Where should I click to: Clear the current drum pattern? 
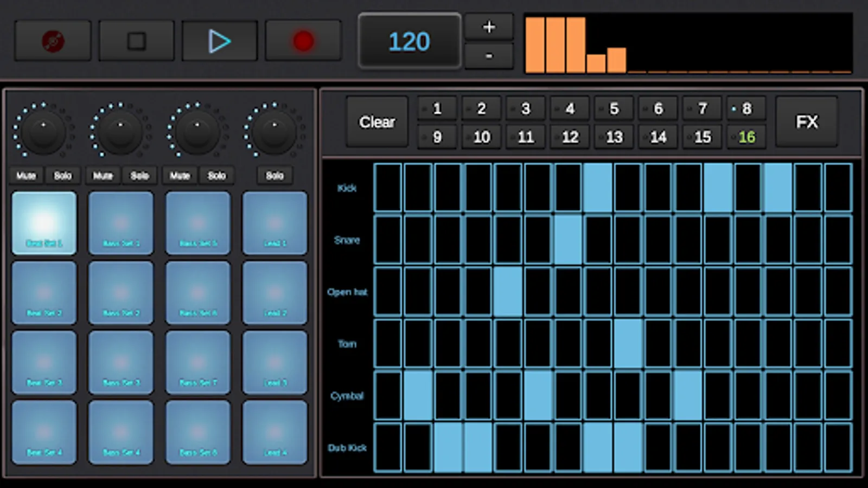click(x=376, y=122)
